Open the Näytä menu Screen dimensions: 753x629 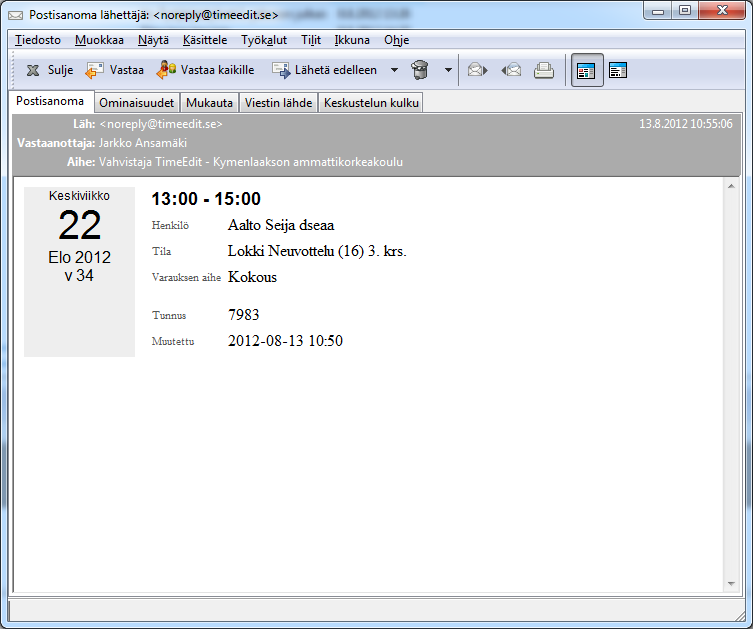coord(153,40)
